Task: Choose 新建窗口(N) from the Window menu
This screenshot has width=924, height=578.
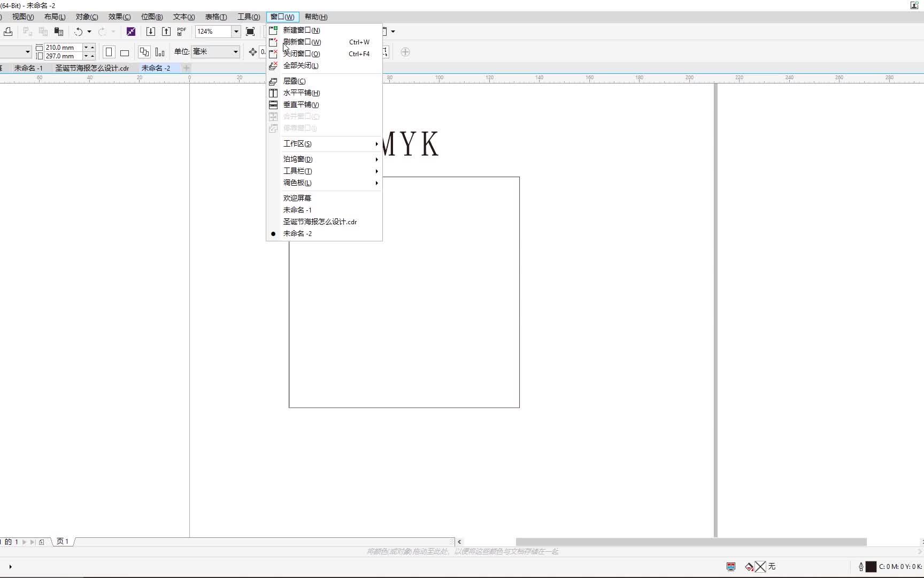Action: (x=324, y=31)
